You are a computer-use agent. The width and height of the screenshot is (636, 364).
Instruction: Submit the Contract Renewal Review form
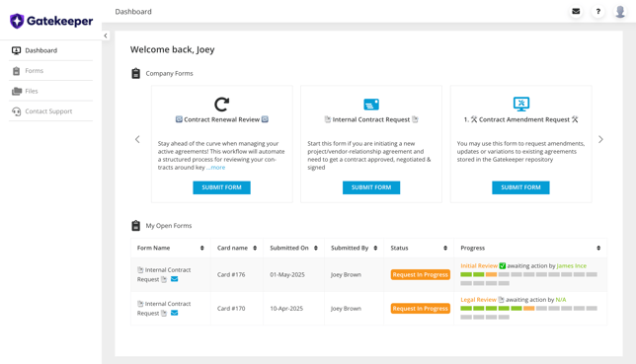point(221,187)
